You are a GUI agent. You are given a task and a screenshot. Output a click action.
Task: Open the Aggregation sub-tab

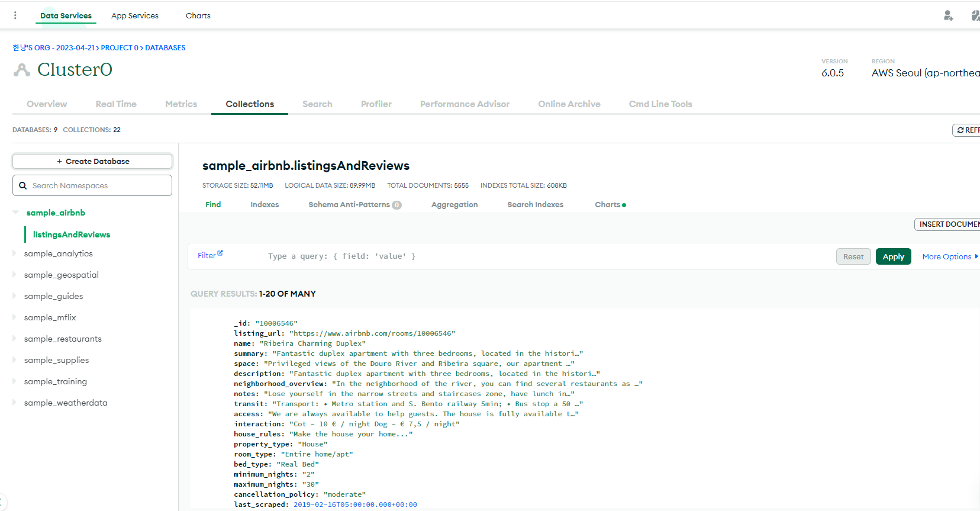(x=454, y=205)
